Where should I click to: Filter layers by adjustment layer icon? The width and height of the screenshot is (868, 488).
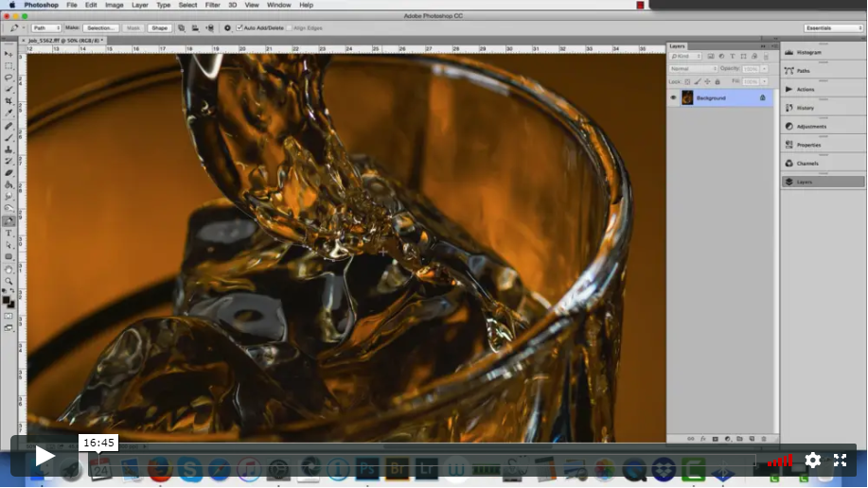pos(721,57)
